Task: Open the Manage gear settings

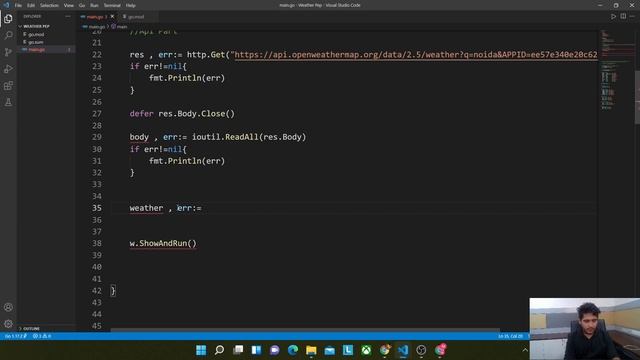Action: pos(8,324)
